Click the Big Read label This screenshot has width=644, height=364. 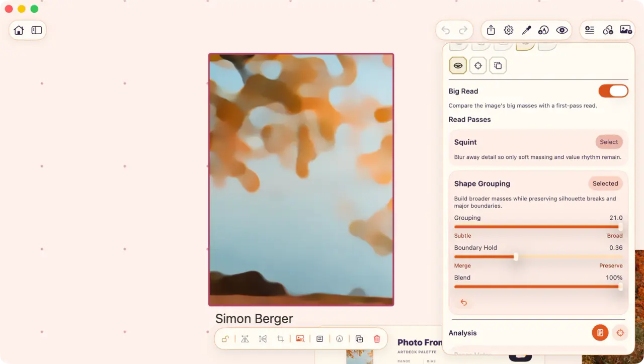coord(463,91)
